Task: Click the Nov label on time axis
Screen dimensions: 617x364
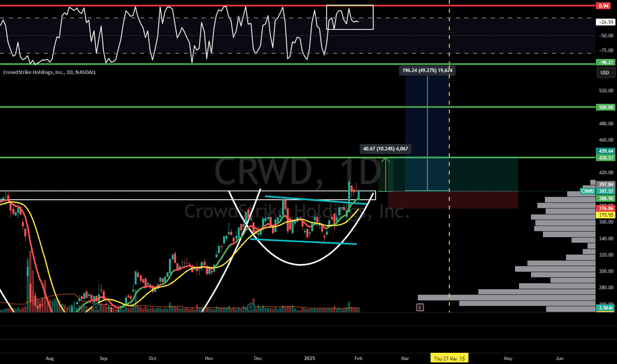Action: [209, 359]
